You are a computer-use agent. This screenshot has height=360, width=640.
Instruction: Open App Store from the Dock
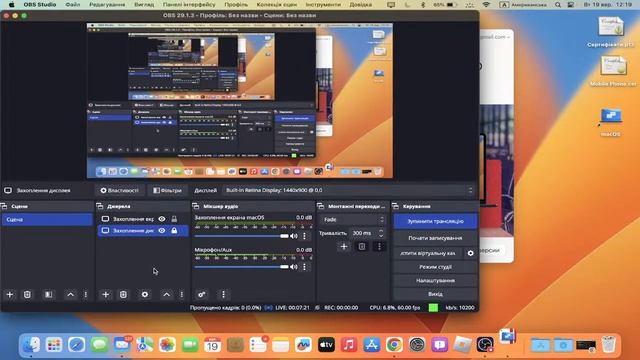pyautogui.click(x=371, y=345)
